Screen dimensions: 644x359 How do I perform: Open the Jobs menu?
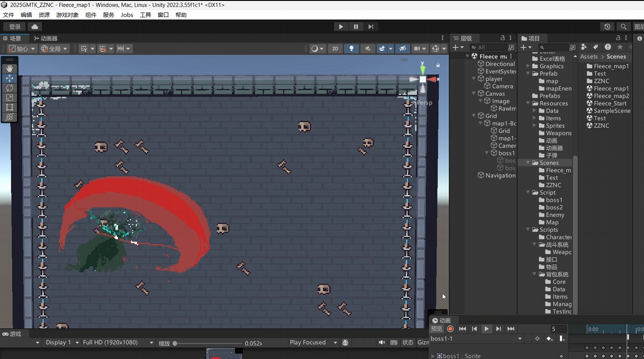[127, 15]
